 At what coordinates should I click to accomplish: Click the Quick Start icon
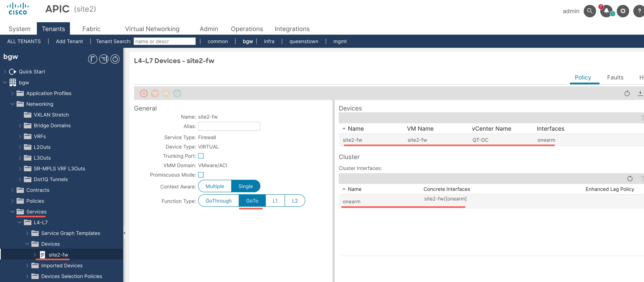[12, 72]
